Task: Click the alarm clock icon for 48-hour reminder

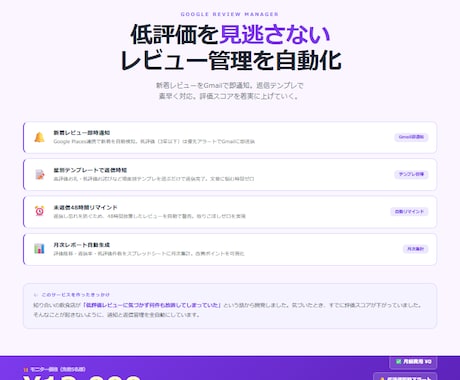Action: pyautogui.click(x=39, y=211)
